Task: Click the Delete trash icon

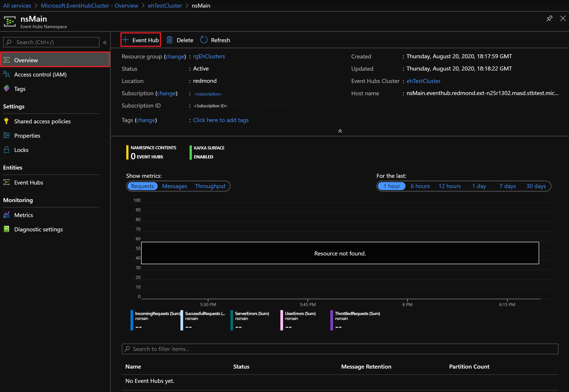Action: pyautogui.click(x=170, y=40)
